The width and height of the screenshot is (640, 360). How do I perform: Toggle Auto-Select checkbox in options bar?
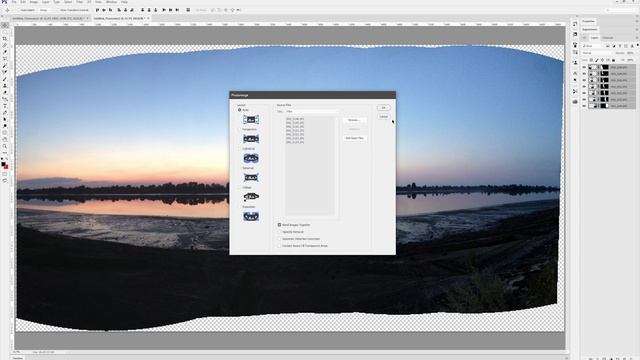tap(18, 10)
